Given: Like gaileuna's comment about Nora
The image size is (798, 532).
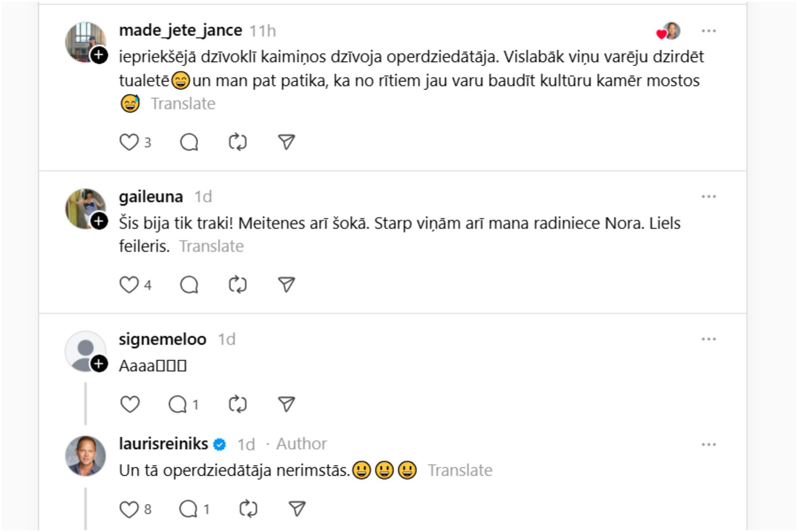Looking at the screenshot, I should coord(129,285).
